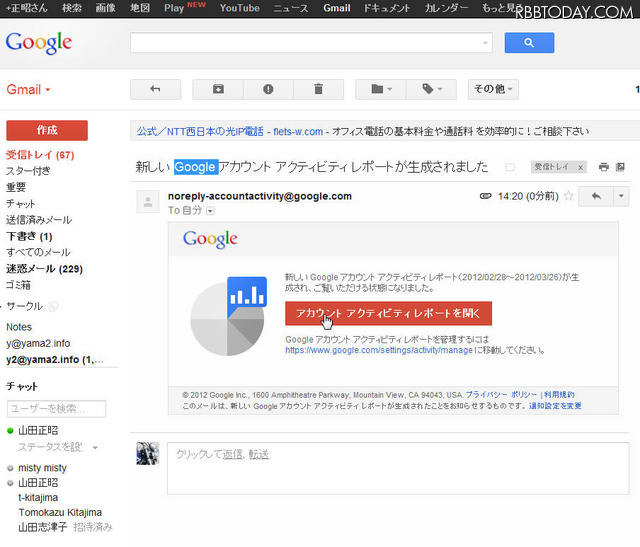Open the プライバシー ポリシー link
640x547 pixels.
click(x=501, y=395)
